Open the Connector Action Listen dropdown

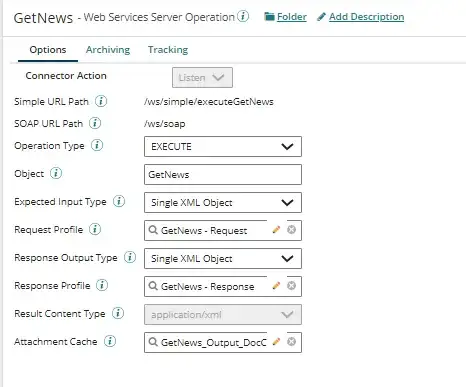coord(202,78)
